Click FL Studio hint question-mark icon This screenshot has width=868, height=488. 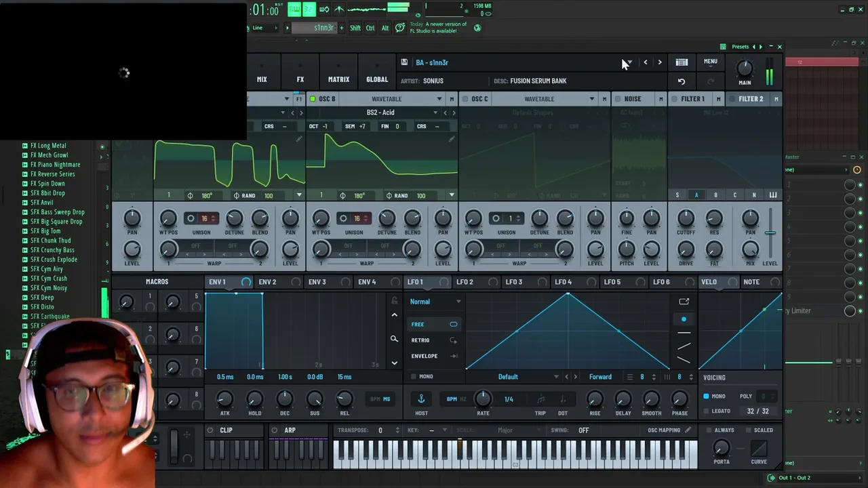[x=400, y=28]
